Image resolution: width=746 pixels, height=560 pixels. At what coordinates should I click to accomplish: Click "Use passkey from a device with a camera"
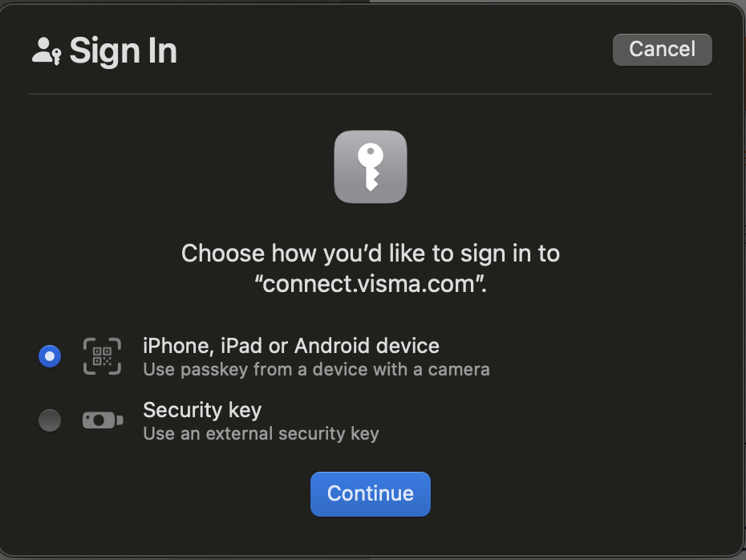(316, 370)
